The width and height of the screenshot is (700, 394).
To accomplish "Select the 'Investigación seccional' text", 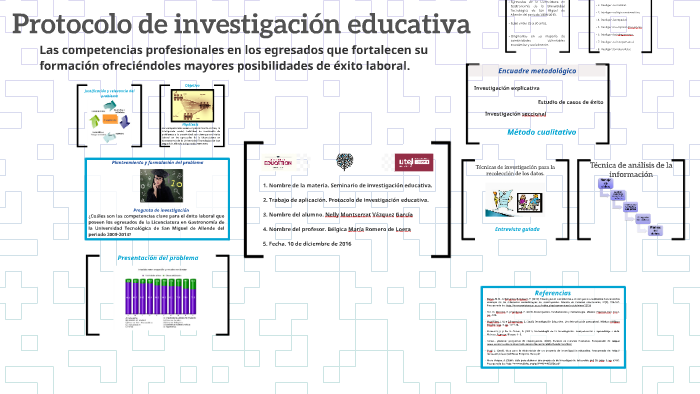I will pos(515,114).
